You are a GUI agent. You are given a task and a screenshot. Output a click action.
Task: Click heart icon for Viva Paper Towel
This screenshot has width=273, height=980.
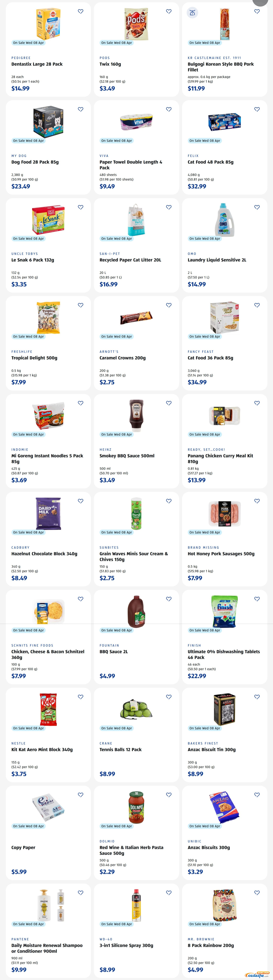[x=169, y=109]
